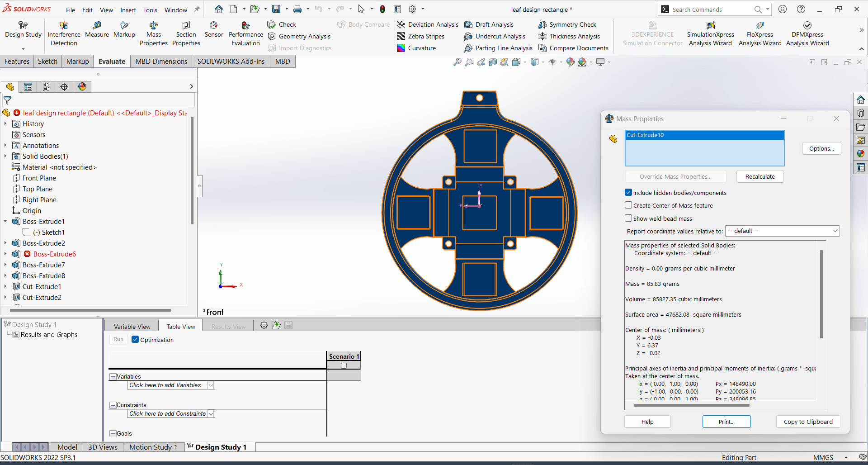This screenshot has height=465, width=868.
Task: Collapse the Constraints section
Action: click(x=113, y=405)
